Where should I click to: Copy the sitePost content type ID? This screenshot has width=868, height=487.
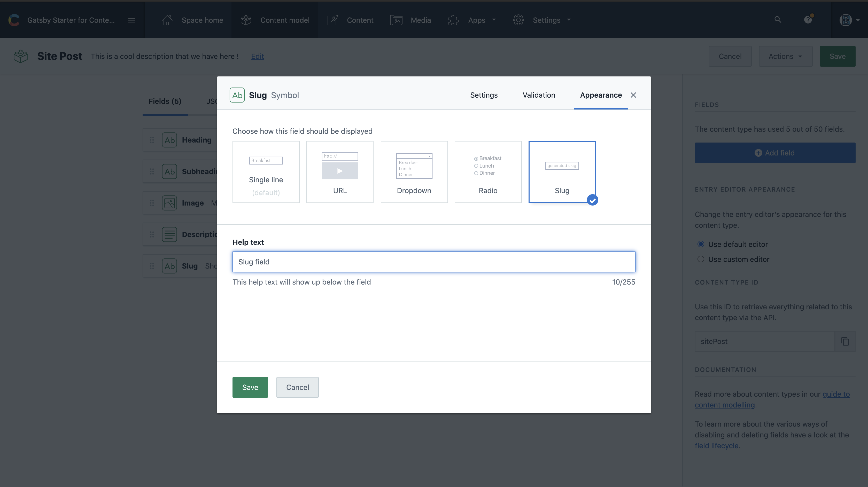(845, 342)
